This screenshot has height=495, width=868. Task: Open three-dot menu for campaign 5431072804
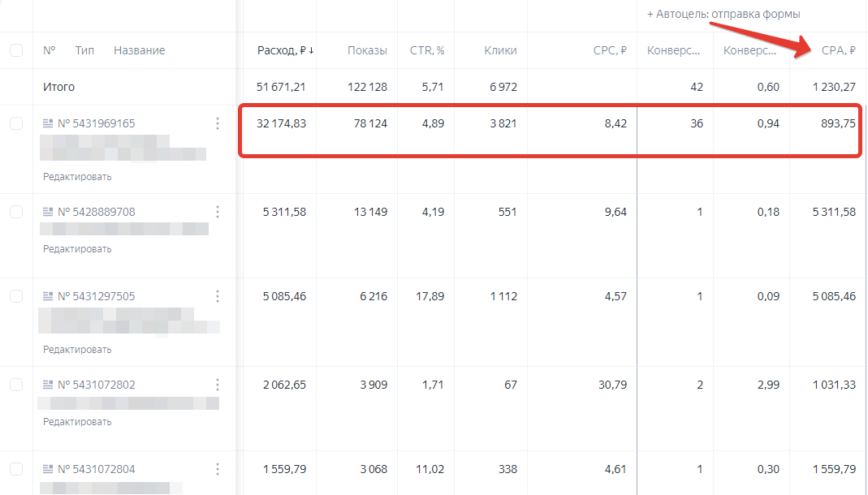coord(218,469)
